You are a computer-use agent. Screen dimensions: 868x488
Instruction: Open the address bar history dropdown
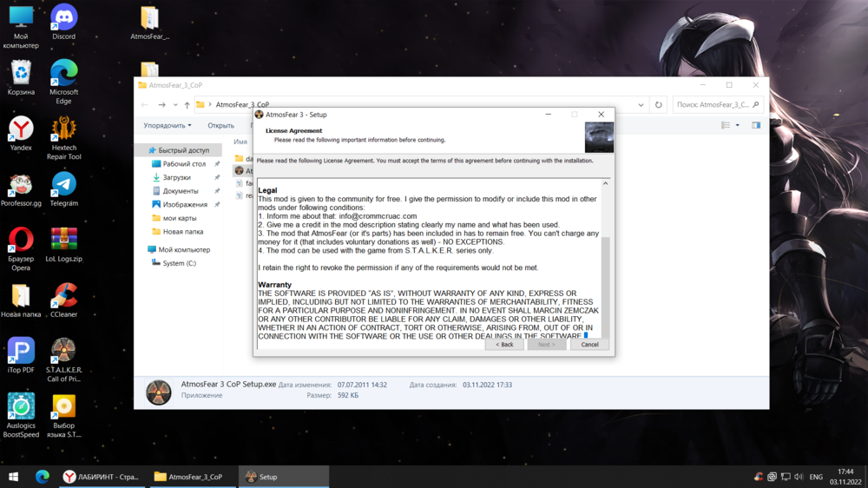click(641, 105)
